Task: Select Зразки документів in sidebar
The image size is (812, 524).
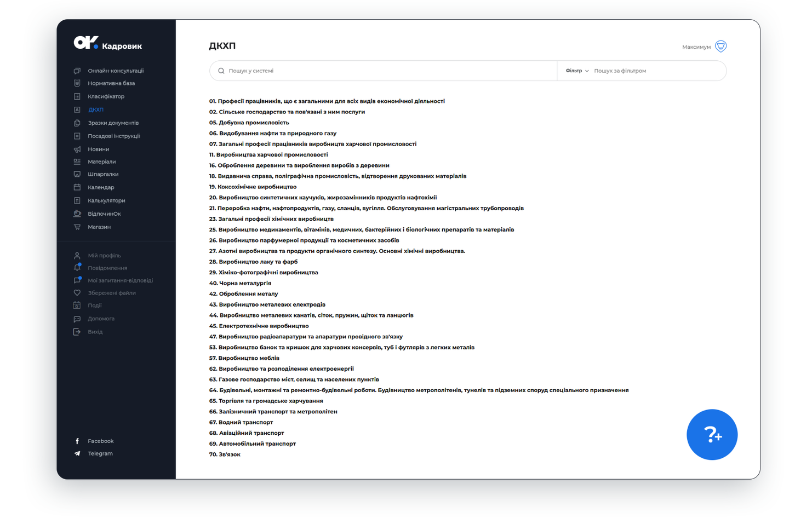Action: 113,123
